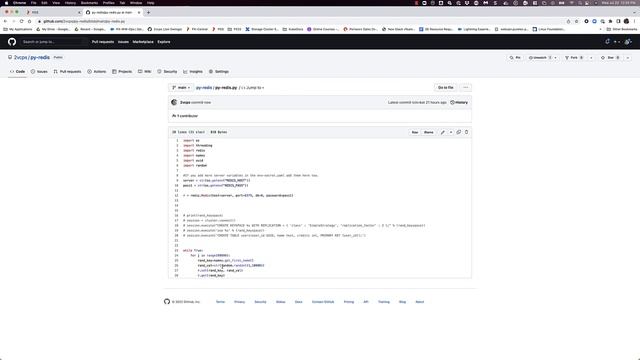Open the Bookmarks menu in macOS menu bar

pos(89,3)
